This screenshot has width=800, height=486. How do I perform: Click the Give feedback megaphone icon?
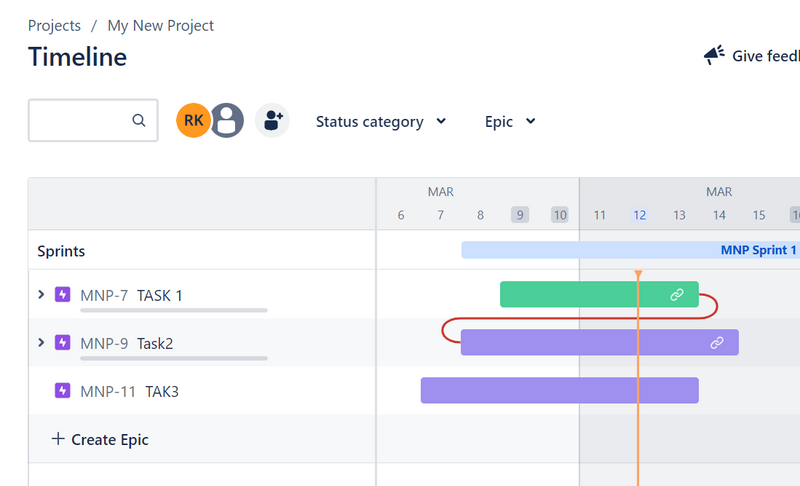714,55
